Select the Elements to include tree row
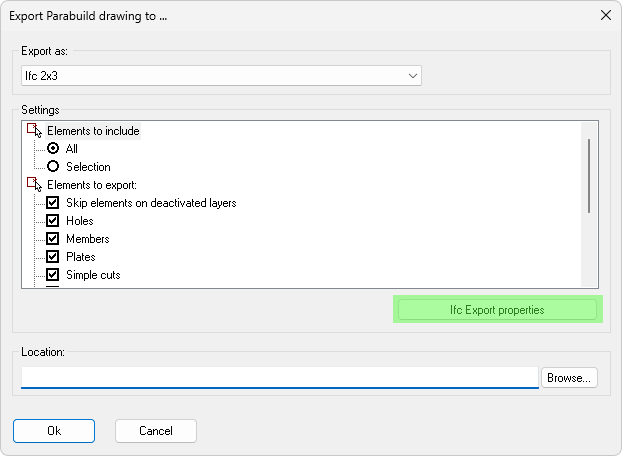Screen dimensions: 622x456 [x=93, y=131]
